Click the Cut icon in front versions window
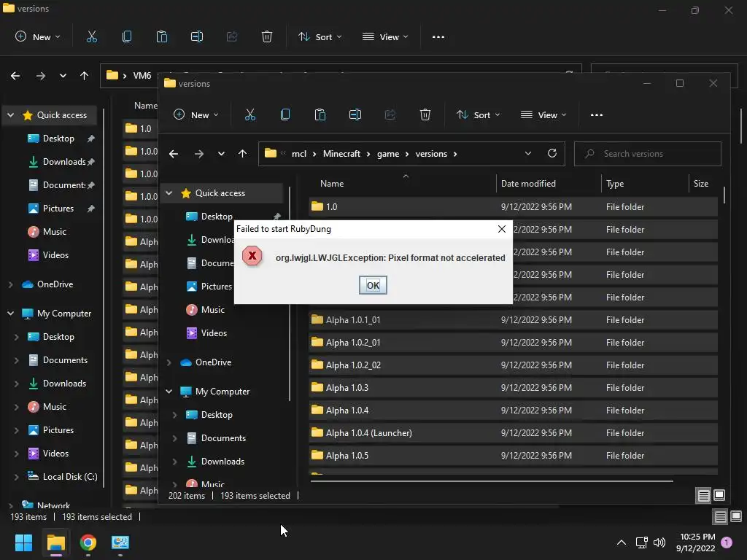The height and width of the screenshot is (560, 747). [x=250, y=114]
